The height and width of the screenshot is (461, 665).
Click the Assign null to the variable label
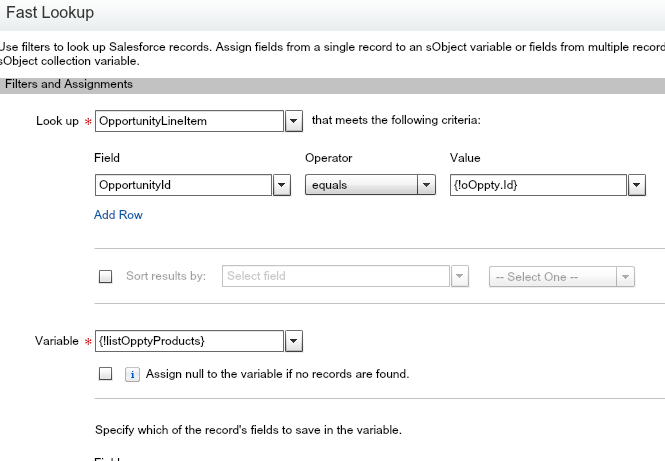click(278, 374)
